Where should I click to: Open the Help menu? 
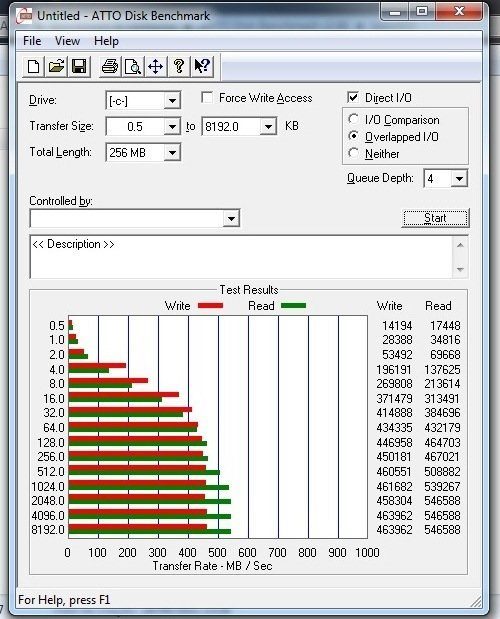point(106,41)
